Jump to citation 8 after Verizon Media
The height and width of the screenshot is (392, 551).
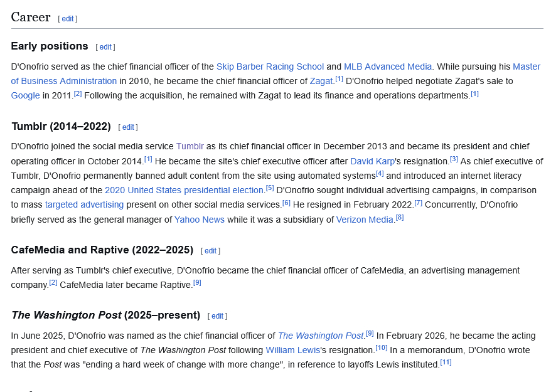coord(400,218)
